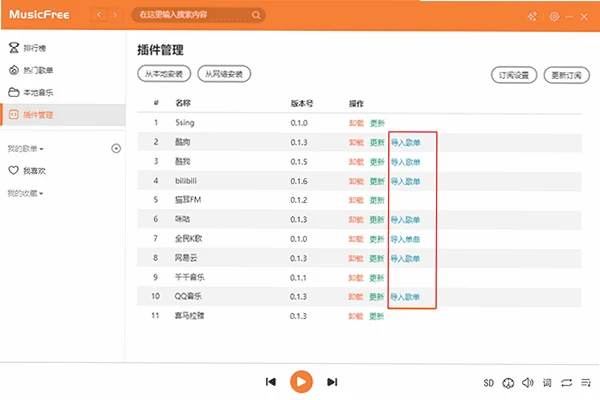The width and height of the screenshot is (600, 400).
Task: Import playlist for 咪咕
Action: coord(406,220)
